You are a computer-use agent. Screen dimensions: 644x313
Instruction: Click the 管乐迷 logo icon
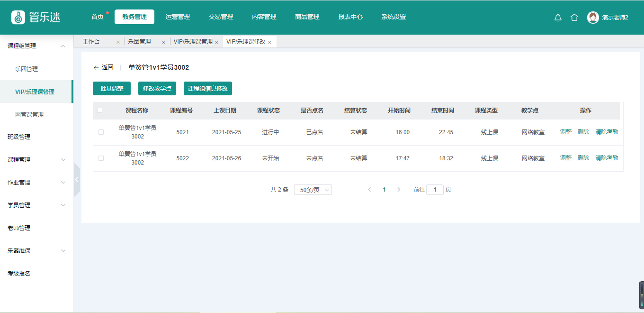18,17
